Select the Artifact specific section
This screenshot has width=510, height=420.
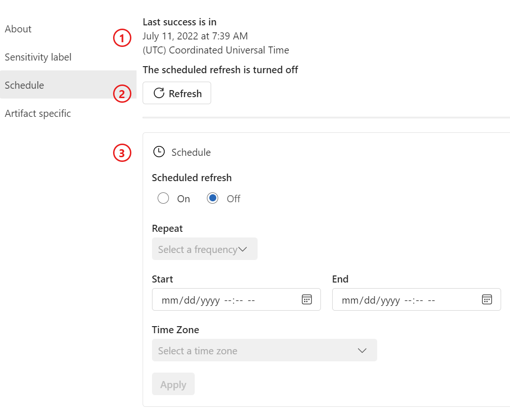[x=38, y=113]
